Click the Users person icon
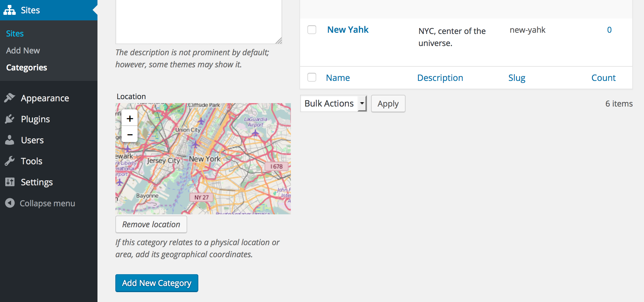Screen dimensions: 644x302 [10, 140]
